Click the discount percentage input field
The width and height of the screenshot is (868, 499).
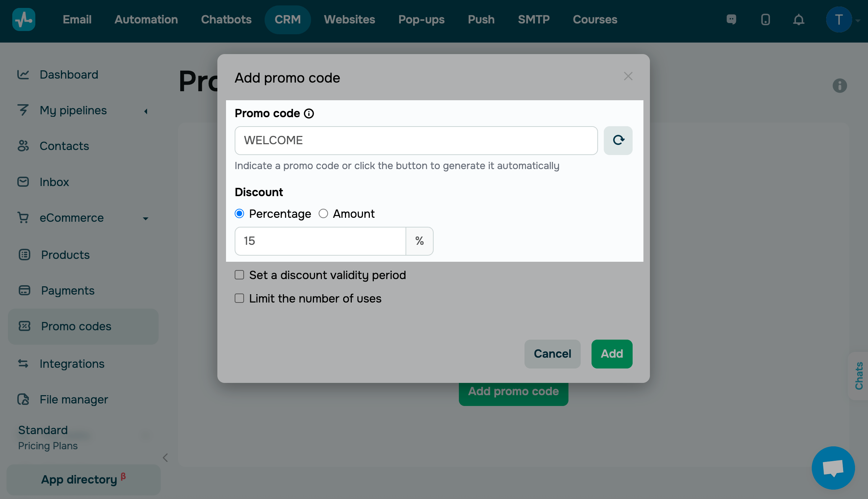[320, 241]
